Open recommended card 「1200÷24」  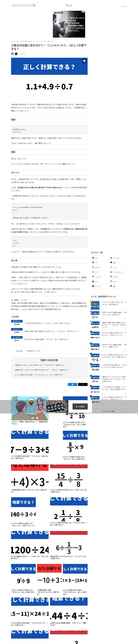30,545
